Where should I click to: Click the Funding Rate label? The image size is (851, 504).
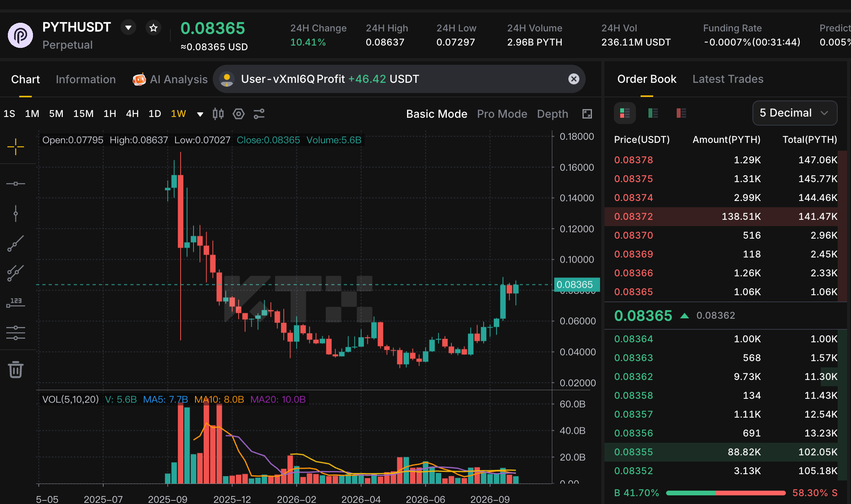732,28
